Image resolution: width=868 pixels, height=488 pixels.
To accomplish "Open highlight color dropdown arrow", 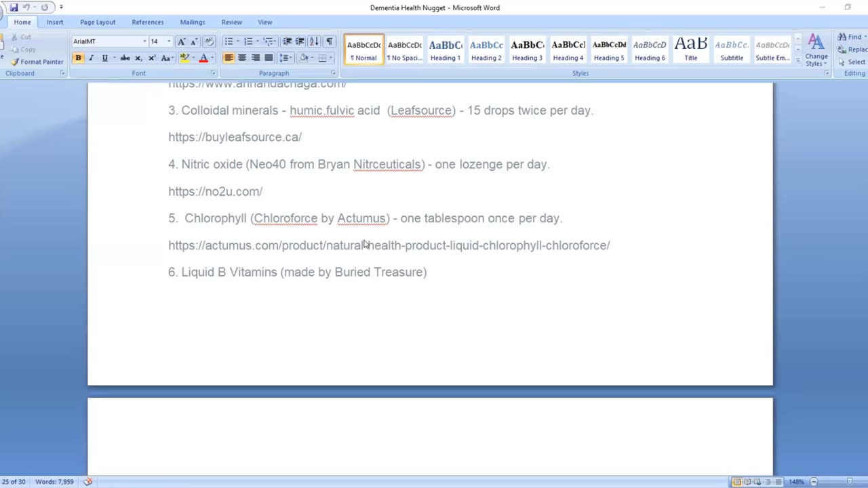I will click(193, 58).
